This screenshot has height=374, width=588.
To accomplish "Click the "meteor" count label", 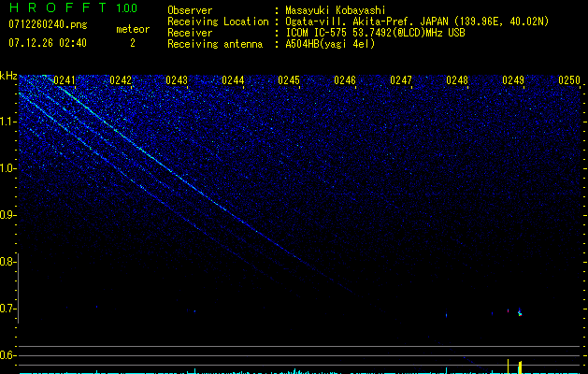I will tap(133, 29).
